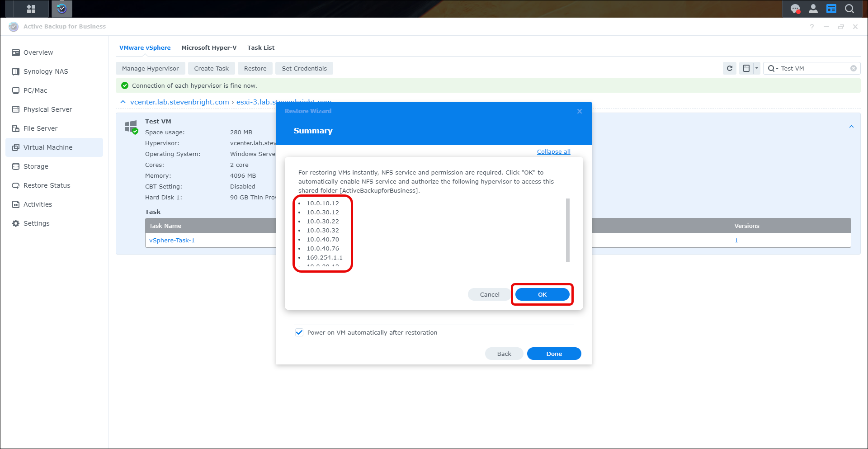Click the Active Backup taskbar icon
This screenshot has width=868, height=449.
pyautogui.click(x=62, y=9)
